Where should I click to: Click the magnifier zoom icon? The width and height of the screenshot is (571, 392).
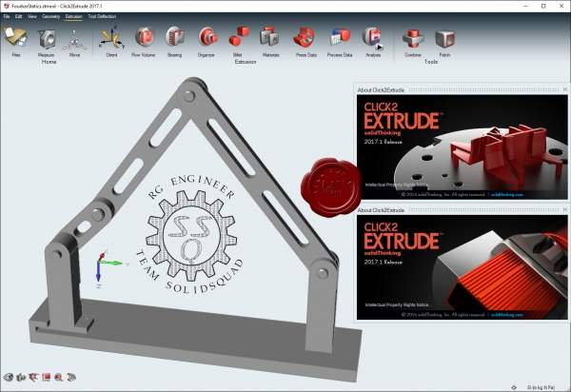59,378
